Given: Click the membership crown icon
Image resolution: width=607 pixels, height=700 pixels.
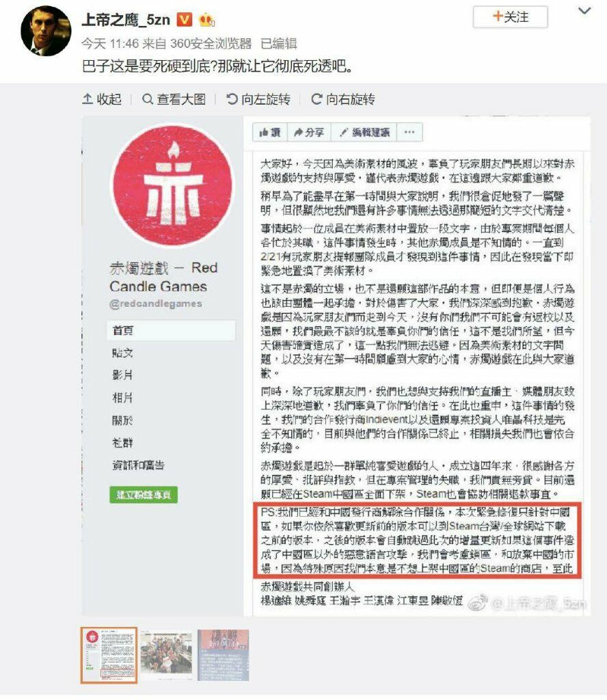Looking at the screenshot, I should click(x=206, y=19).
